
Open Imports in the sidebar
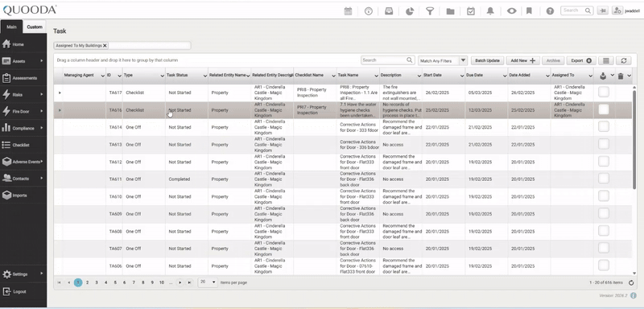coord(23,196)
